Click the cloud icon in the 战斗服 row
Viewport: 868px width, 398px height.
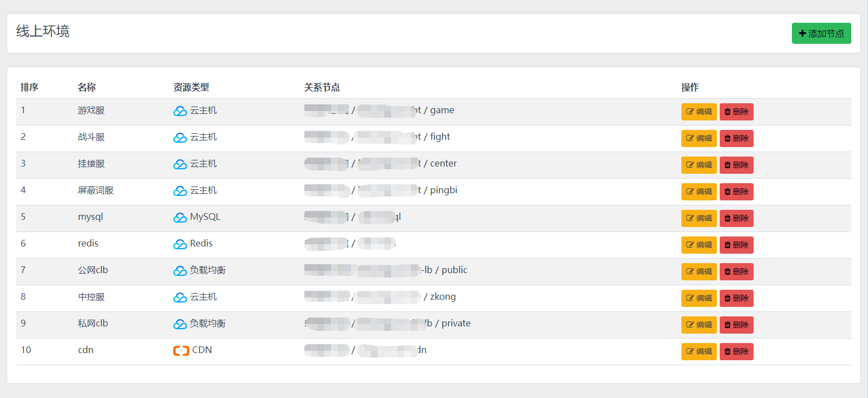[180, 138]
